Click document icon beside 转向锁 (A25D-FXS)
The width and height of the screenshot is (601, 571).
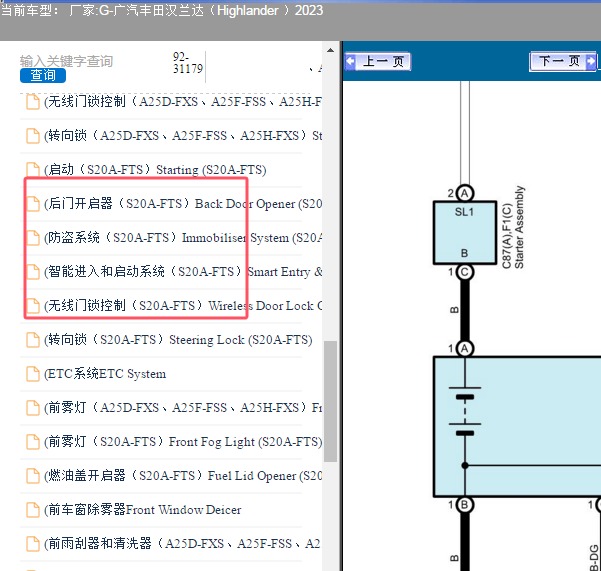click(x=33, y=136)
